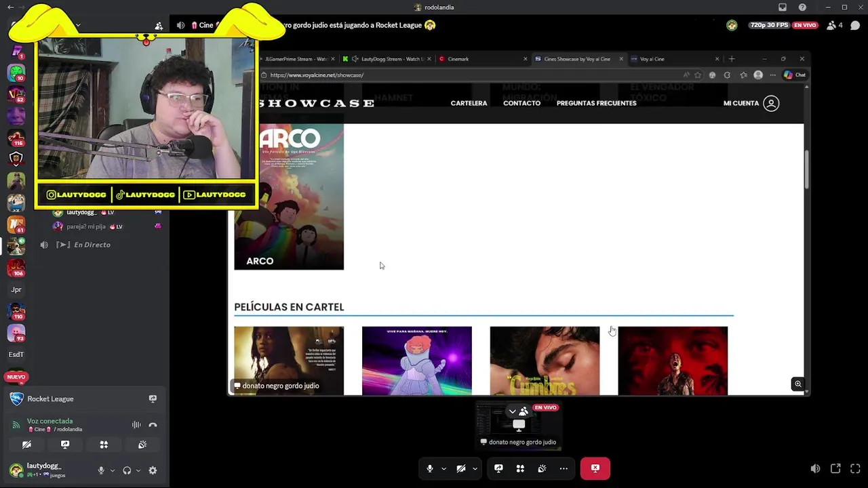The height and width of the screenshot is (488, 868).
Task: Disconnect from voice with hang-up icon
Action: coord(153,425)
